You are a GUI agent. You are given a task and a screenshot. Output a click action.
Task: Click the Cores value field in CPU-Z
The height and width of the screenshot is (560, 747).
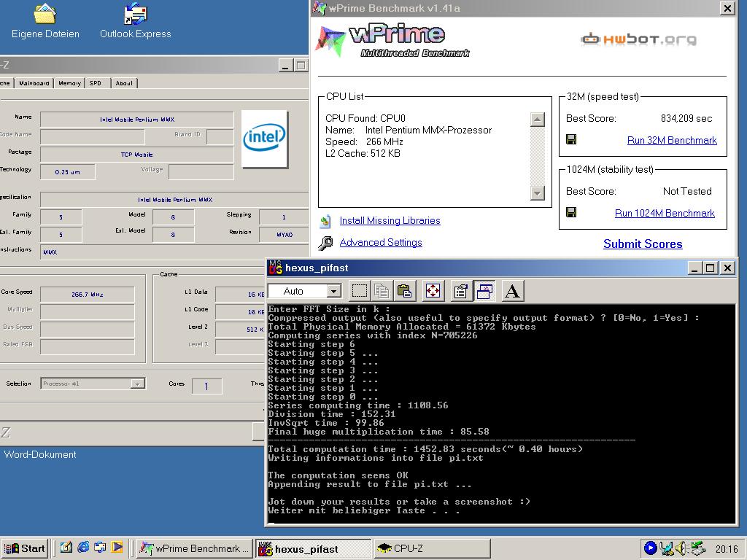206,386
